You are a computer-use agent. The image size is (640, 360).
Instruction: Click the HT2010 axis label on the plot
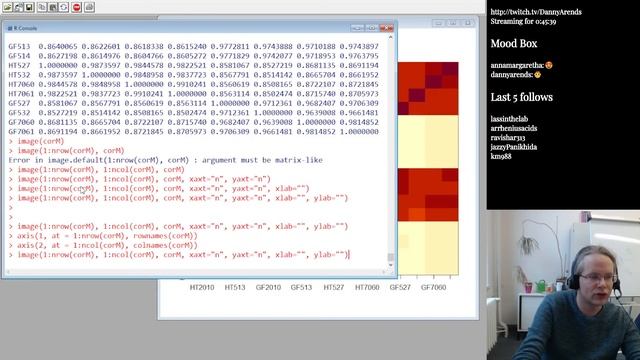coord(202,287)
